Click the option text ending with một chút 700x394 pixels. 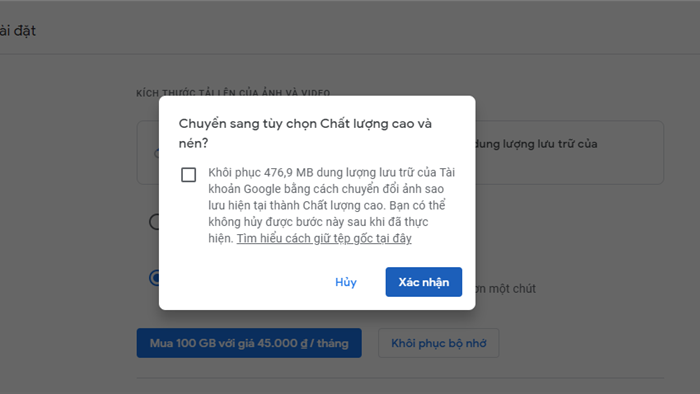point(506,289)
